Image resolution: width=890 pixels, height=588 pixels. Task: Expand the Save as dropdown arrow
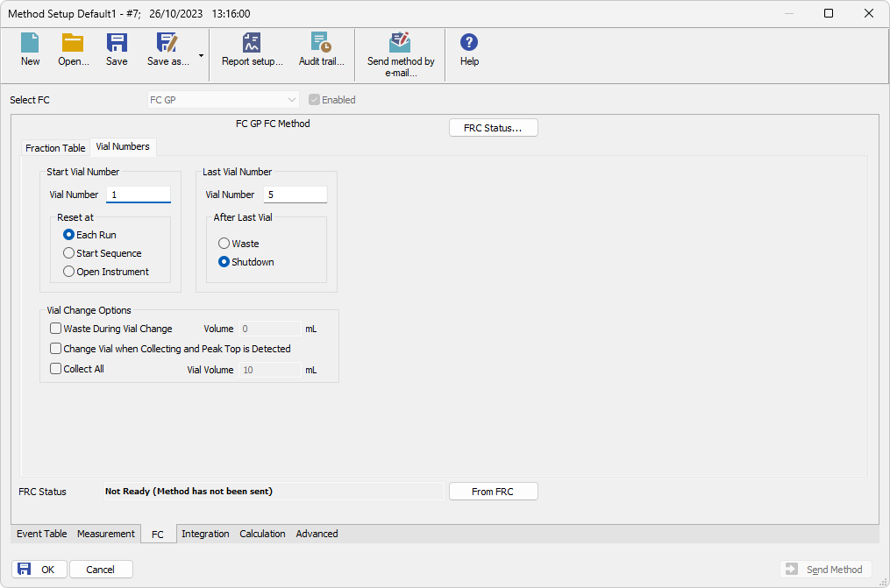pos(201,55)
